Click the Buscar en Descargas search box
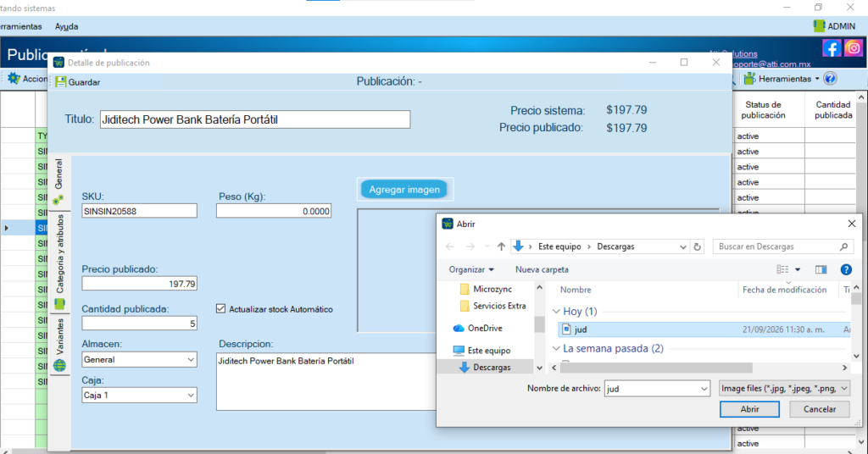The image size is (868, 454). coord(782,246)
